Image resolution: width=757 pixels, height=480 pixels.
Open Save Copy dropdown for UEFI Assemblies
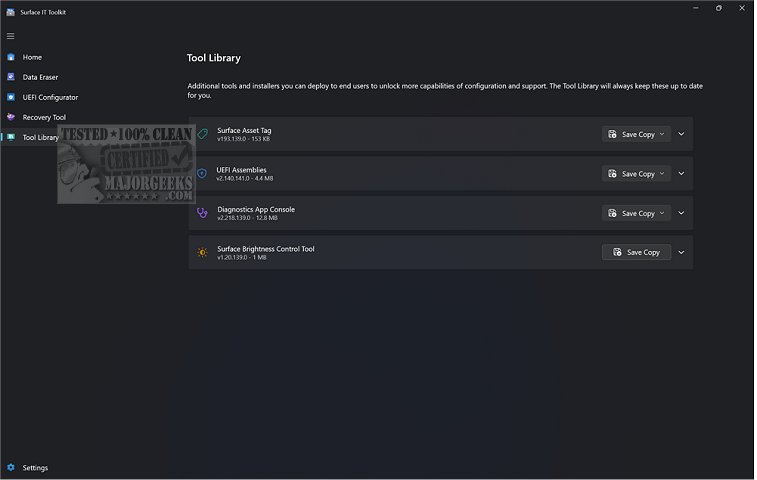pyautogui.click(x=662, y=173)
